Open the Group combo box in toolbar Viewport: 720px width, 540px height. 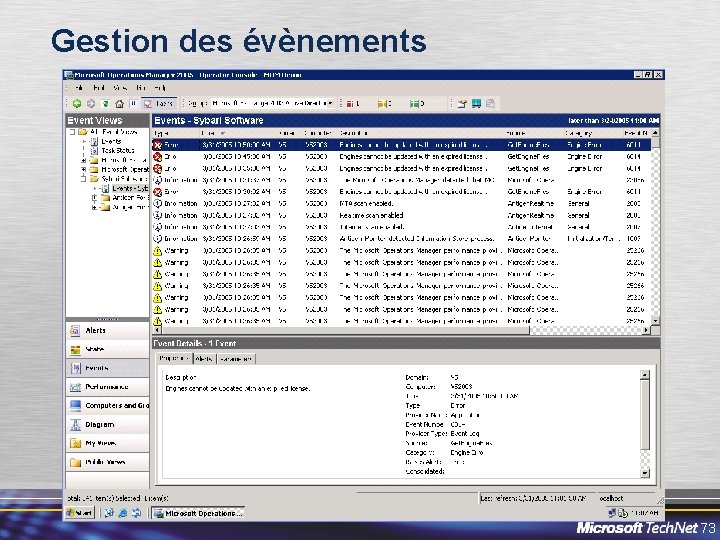[273, 103]
